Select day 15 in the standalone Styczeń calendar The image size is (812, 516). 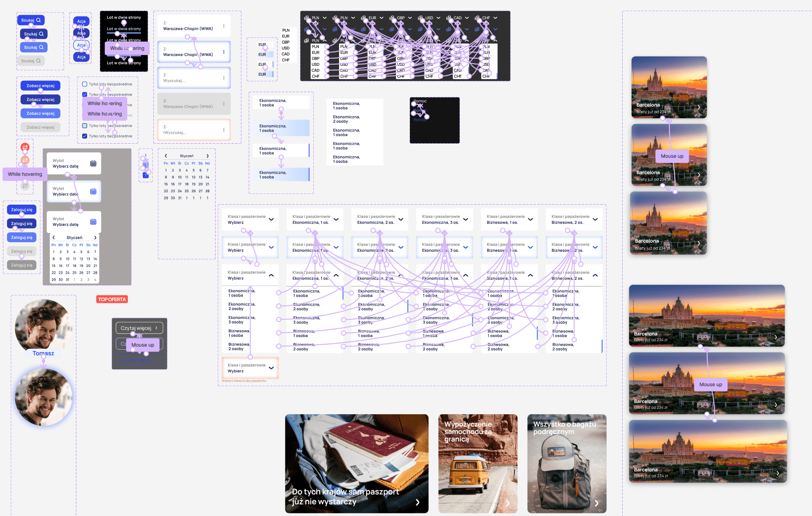(x=166, y=184)
